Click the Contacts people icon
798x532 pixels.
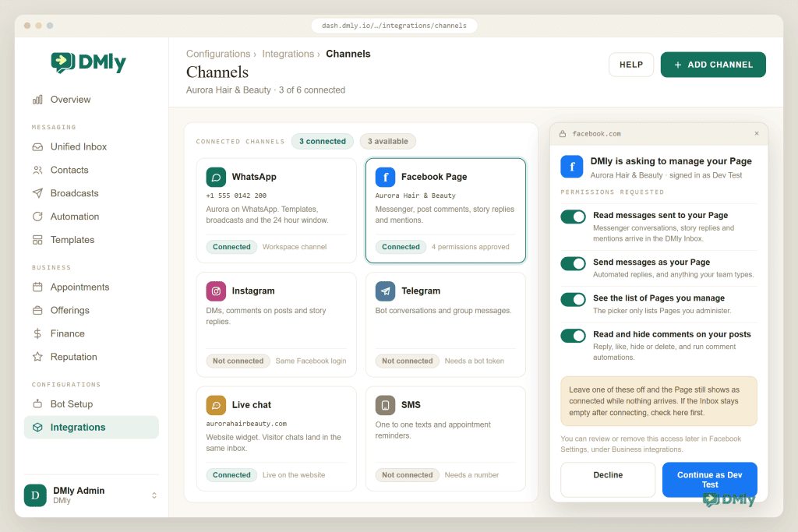point(37,171)
